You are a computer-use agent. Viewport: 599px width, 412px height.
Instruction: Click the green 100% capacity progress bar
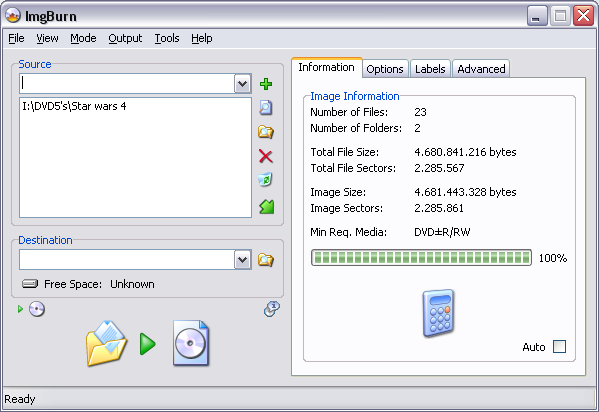421,258
